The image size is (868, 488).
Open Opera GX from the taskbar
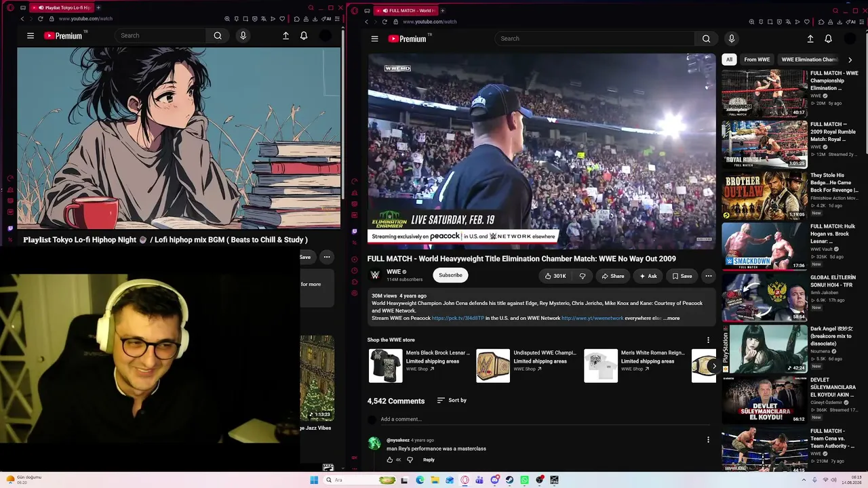(x=465, y=480)
